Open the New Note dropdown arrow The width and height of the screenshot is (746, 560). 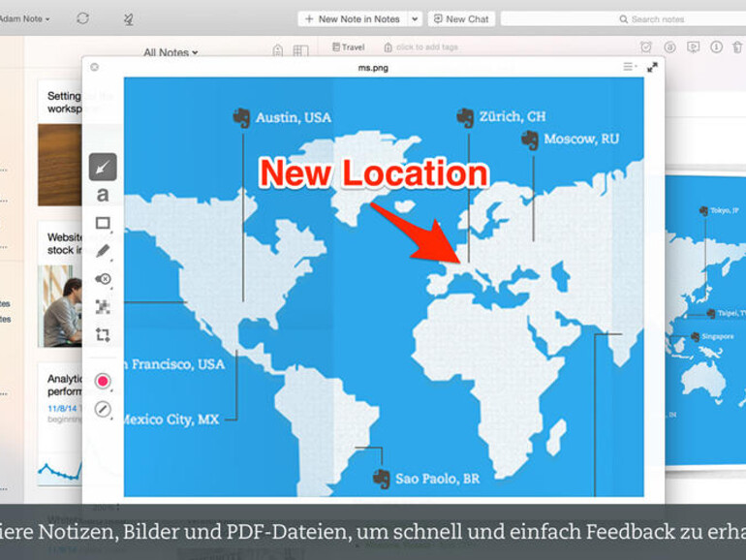415,19
